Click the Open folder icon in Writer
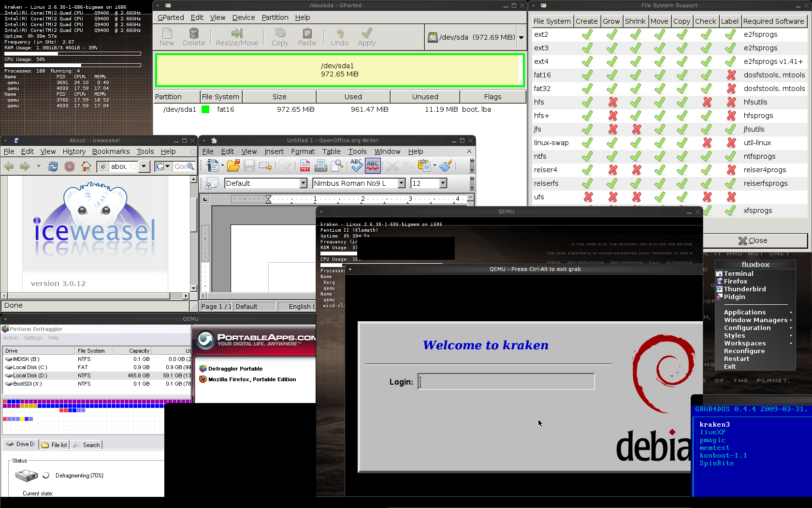The image size is (812, 508). tap(233, 165)
